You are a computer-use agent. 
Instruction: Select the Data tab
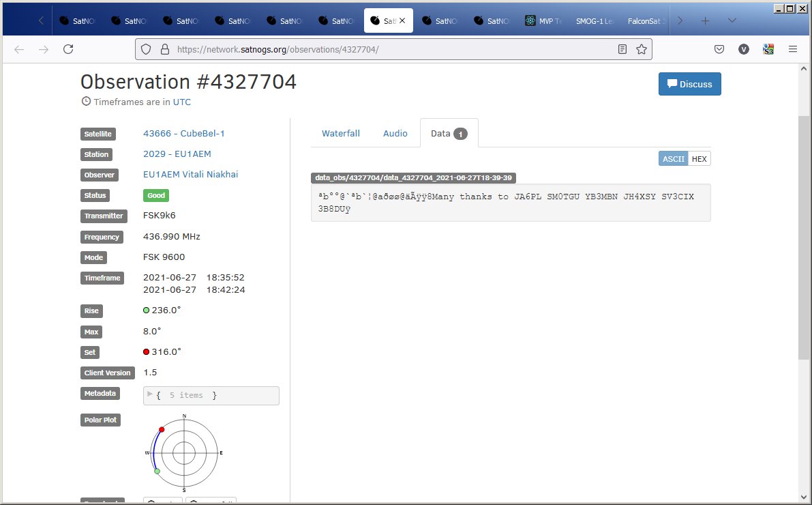[449, 133]
